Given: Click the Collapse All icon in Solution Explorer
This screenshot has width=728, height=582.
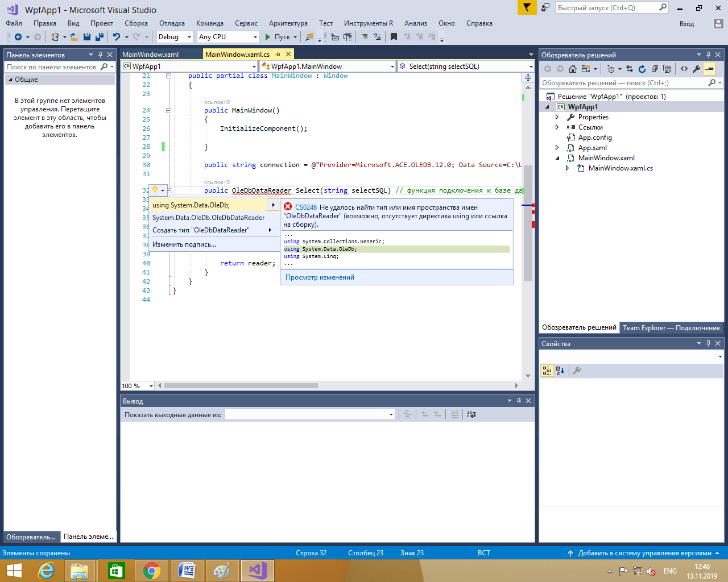Looking at the screenshot, I should (655, 69).
